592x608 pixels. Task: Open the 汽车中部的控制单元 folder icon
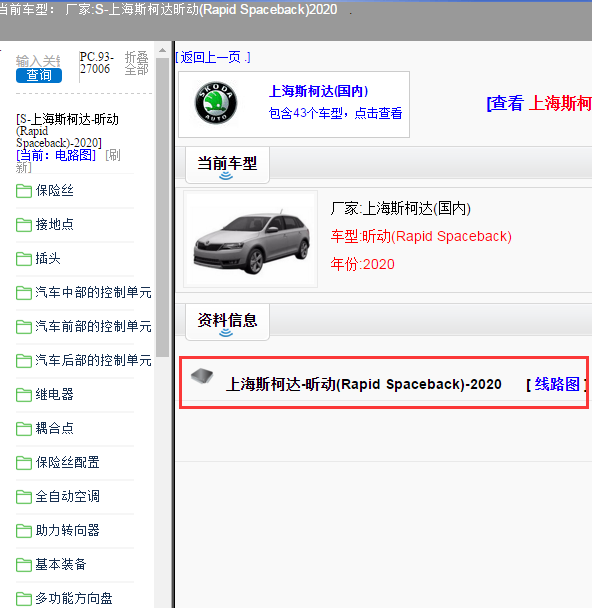click(x=24, y=293)
